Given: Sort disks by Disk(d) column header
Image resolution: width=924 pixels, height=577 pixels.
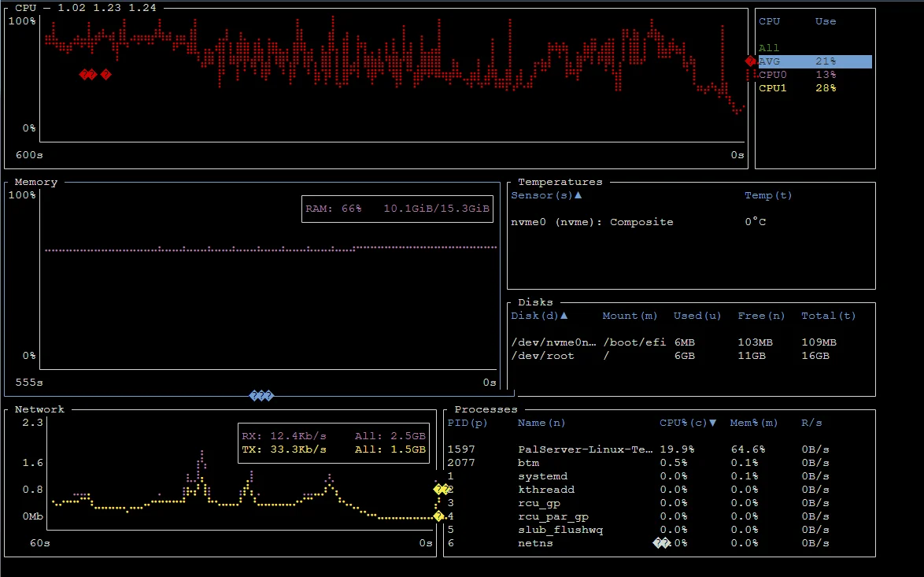Looking at the screenshot, I should coord(539,316).
